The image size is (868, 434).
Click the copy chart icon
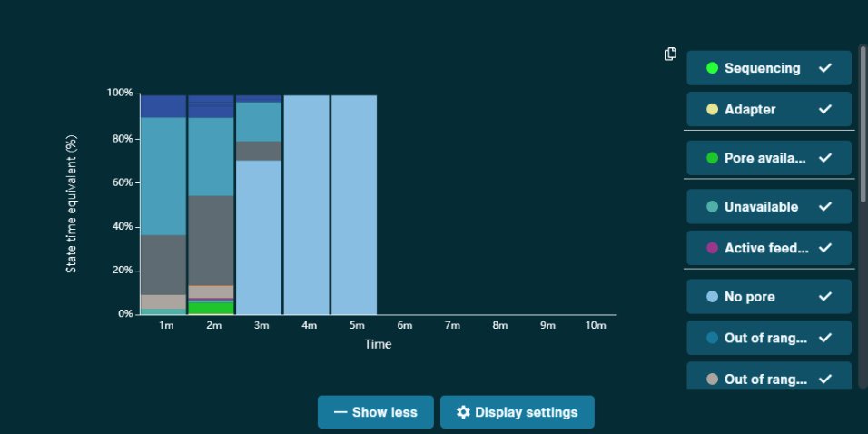click(670, 54)
